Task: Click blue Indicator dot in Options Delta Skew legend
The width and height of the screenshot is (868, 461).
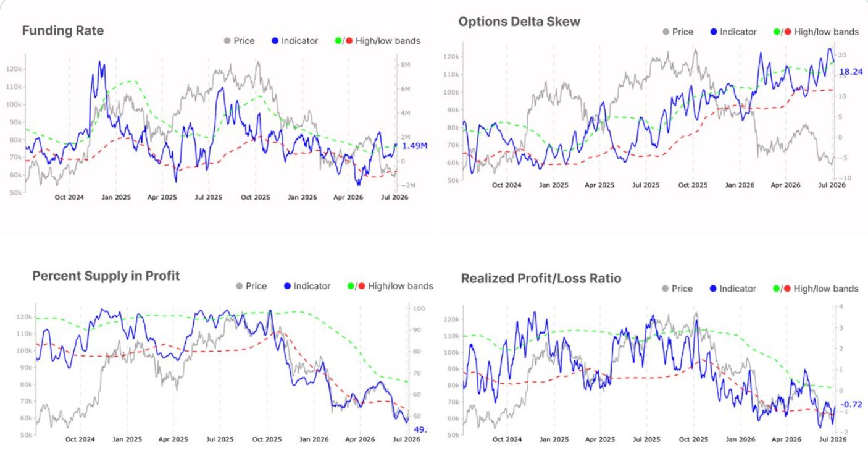Action: pos(714,32)
